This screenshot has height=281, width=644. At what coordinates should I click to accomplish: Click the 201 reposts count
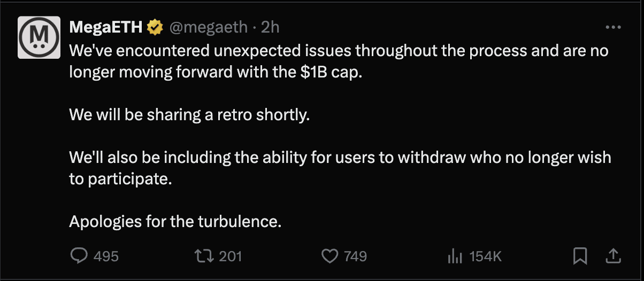coord(231,256)
